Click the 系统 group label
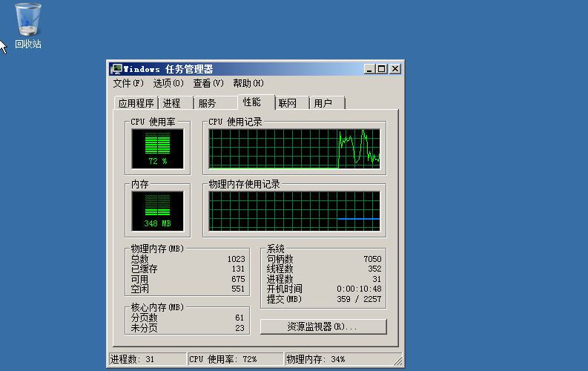The image size is (588, 371). pyautogui.click(x=276, y=249)
